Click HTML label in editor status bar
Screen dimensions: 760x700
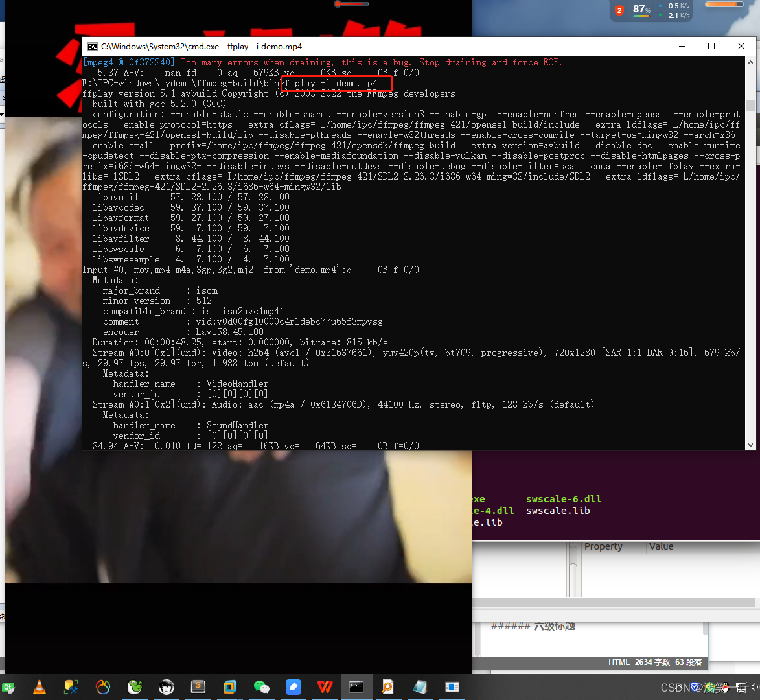(x=619, y=662)
